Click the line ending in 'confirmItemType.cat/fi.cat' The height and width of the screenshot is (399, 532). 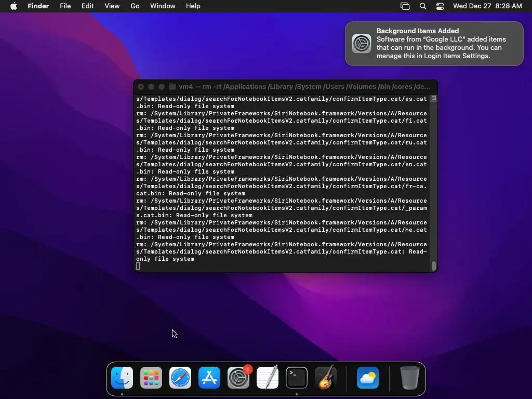pyautogui.click(x=282, y=121)
